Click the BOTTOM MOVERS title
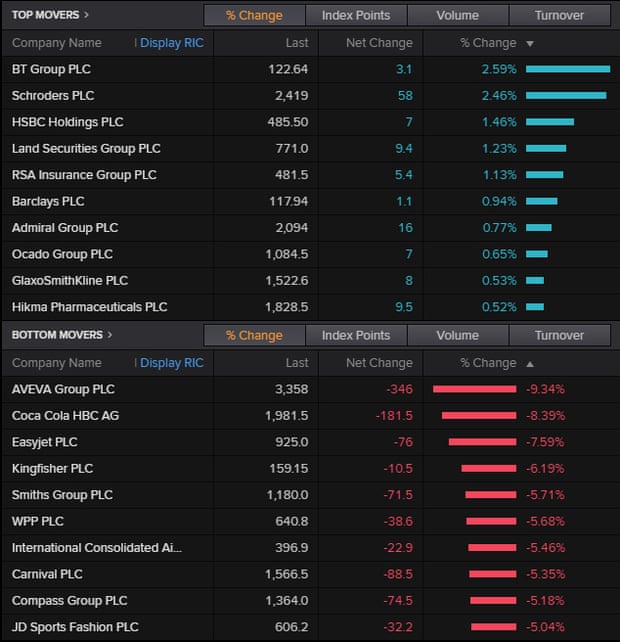Screen dimensions: 620x642 (57, 335)
